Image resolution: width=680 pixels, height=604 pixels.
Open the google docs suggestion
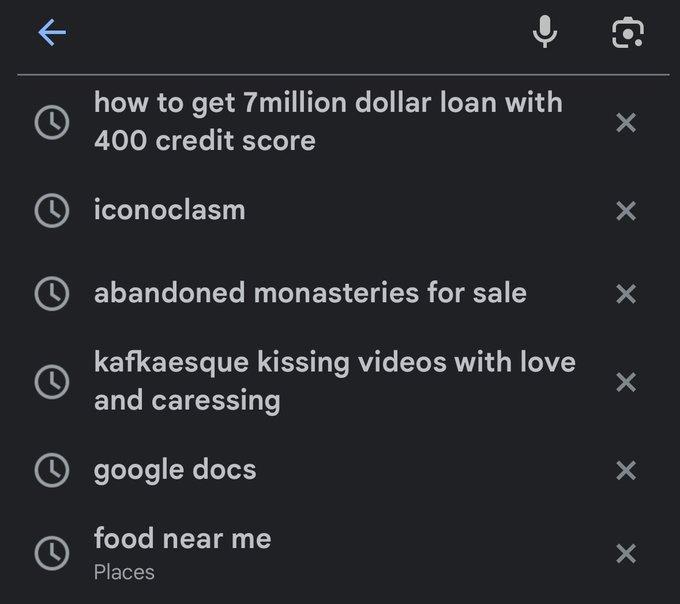(175, 470)
